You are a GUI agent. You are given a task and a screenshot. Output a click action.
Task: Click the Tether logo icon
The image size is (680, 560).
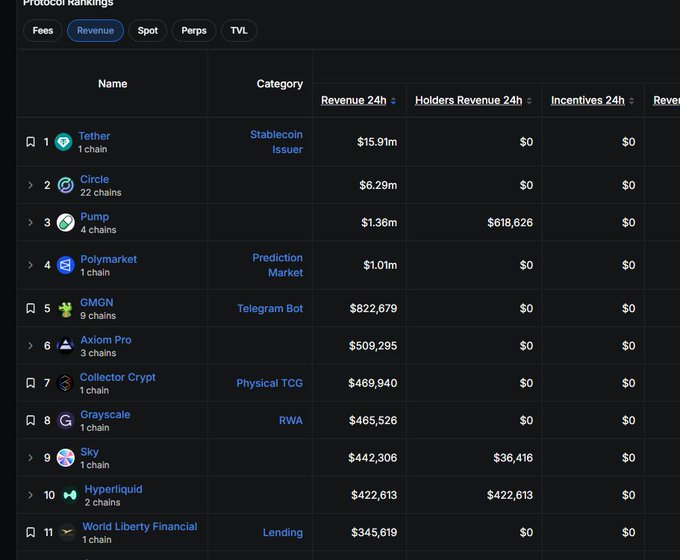[x=63, y=142]
